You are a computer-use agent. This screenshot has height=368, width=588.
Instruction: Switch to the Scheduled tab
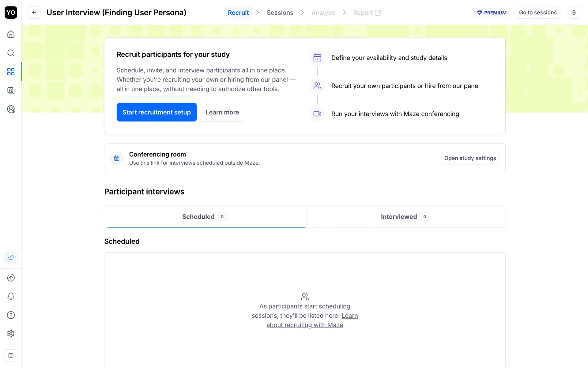tap(205, 217)
